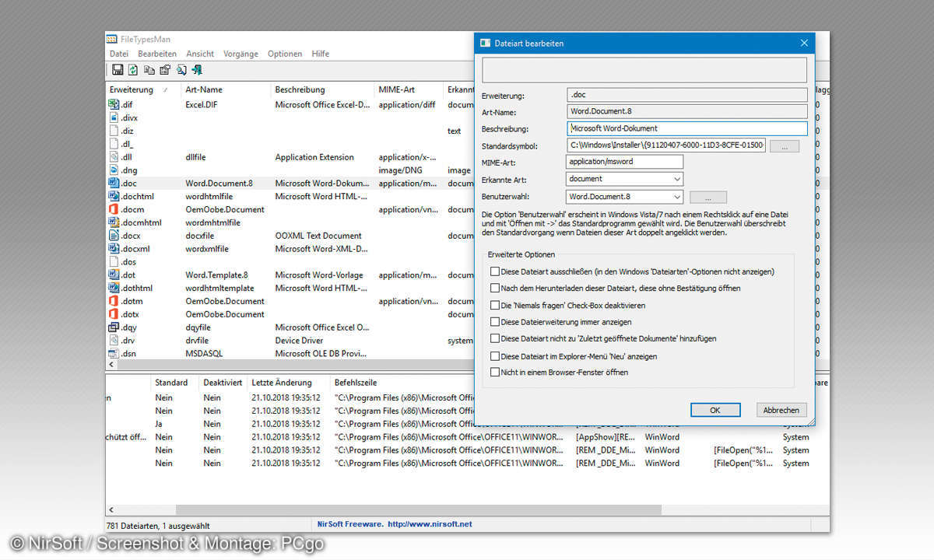Check 'Nach dem Herunterladen dieser Dateiart' option

[x=495, y=288]
